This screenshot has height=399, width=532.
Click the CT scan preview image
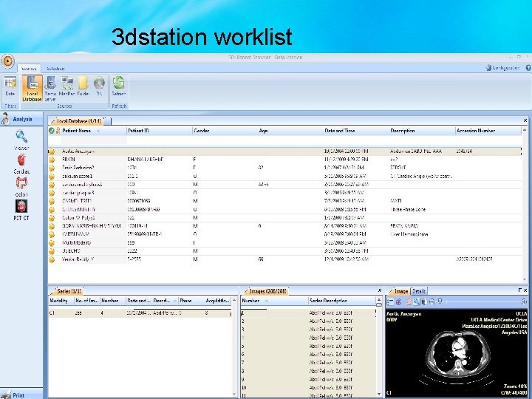[x=457, y=353]
